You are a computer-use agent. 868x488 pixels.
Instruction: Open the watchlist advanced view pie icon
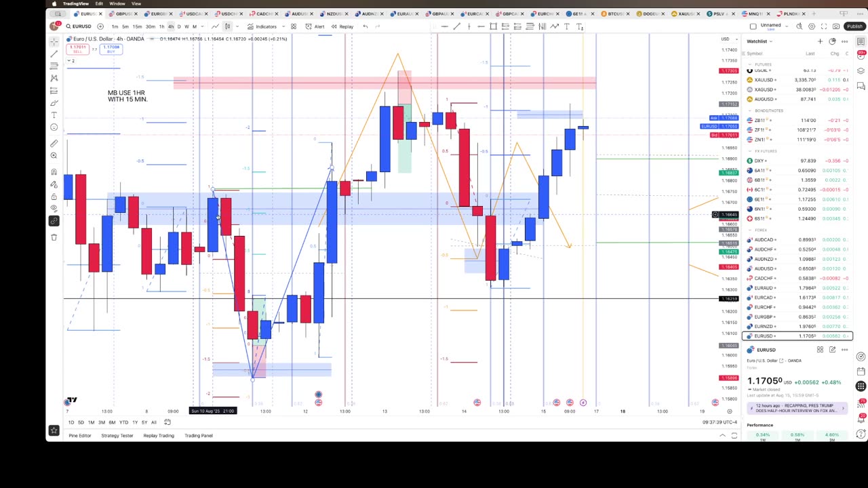[x=833, y=41]
